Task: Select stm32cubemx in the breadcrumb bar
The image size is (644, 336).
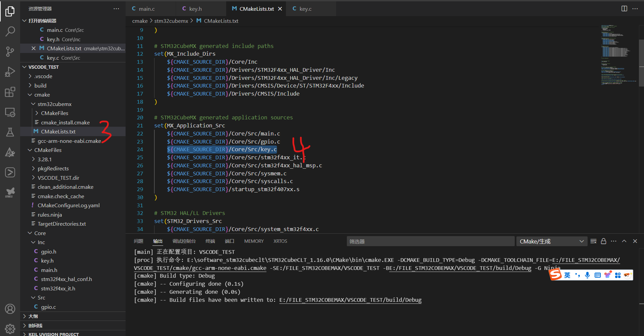Action: (x=171, y=21)
